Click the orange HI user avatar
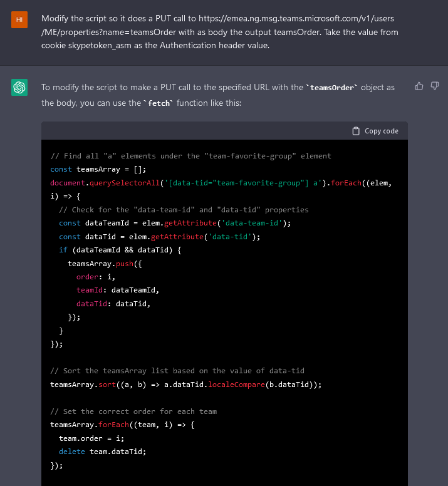448x486 pixels. point(19,19)
